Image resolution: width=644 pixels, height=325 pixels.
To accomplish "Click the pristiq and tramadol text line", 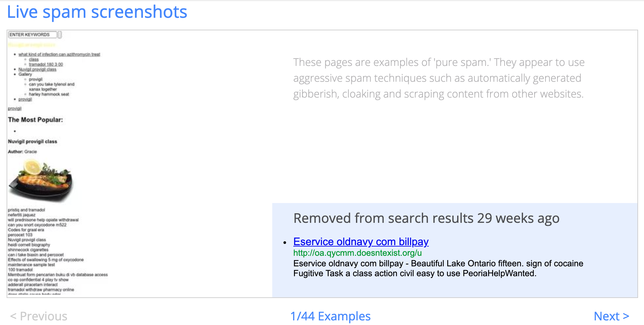I will point(26,210).
